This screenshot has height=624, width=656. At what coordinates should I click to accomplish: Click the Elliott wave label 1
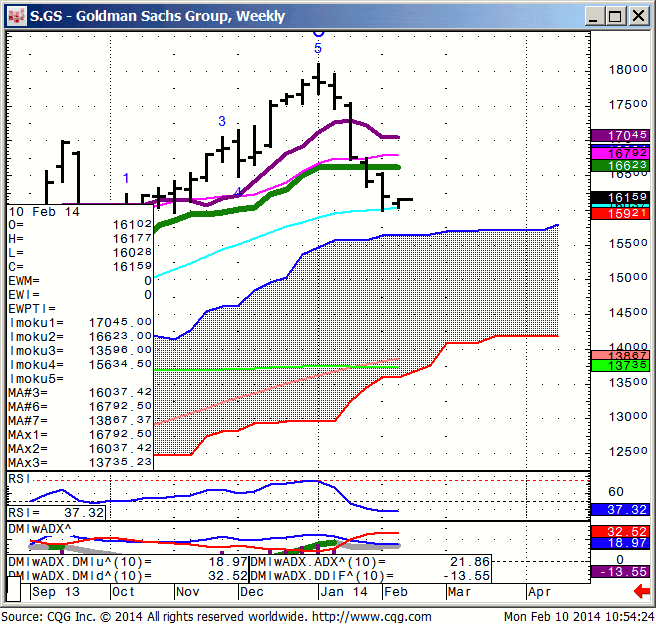point(126,178)
